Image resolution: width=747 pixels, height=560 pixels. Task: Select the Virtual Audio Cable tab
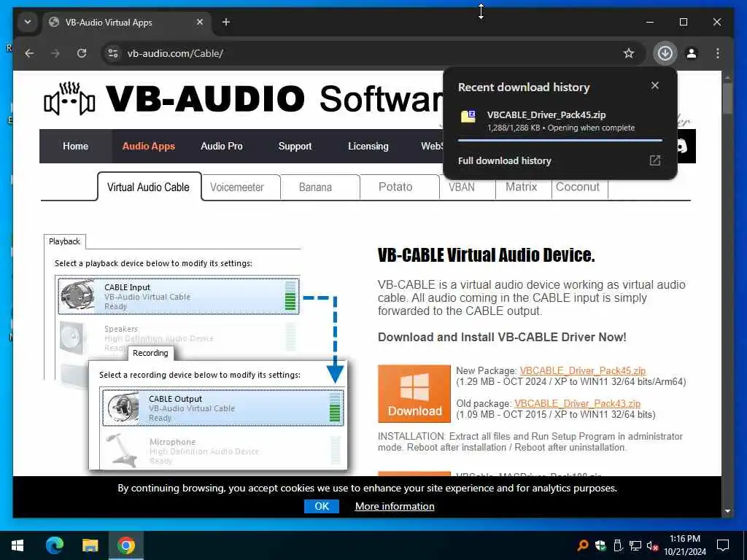[x=148, y=187]
